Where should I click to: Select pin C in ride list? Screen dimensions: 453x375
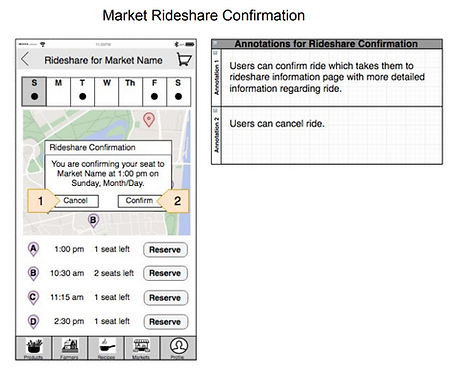33,297
